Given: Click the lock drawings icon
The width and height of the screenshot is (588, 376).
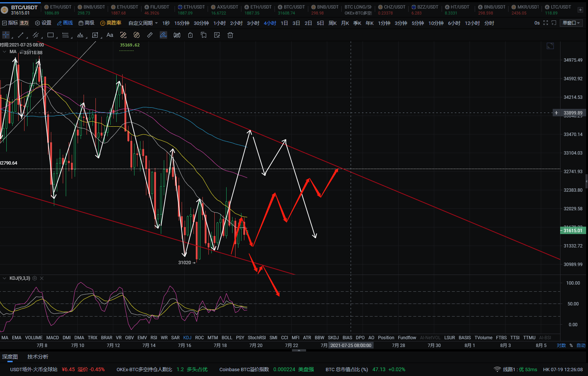Looking at the screenshot, I should pyautogui.click(x=190, y=35).
